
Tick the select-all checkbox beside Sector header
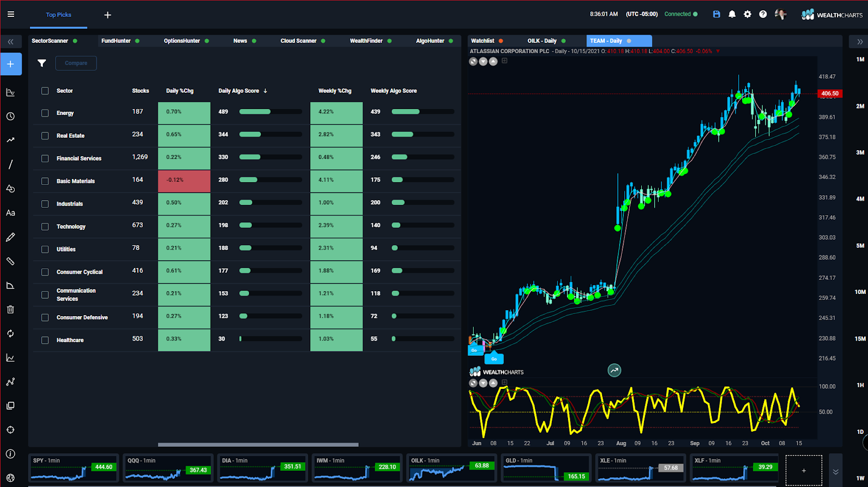coord(45,91)
